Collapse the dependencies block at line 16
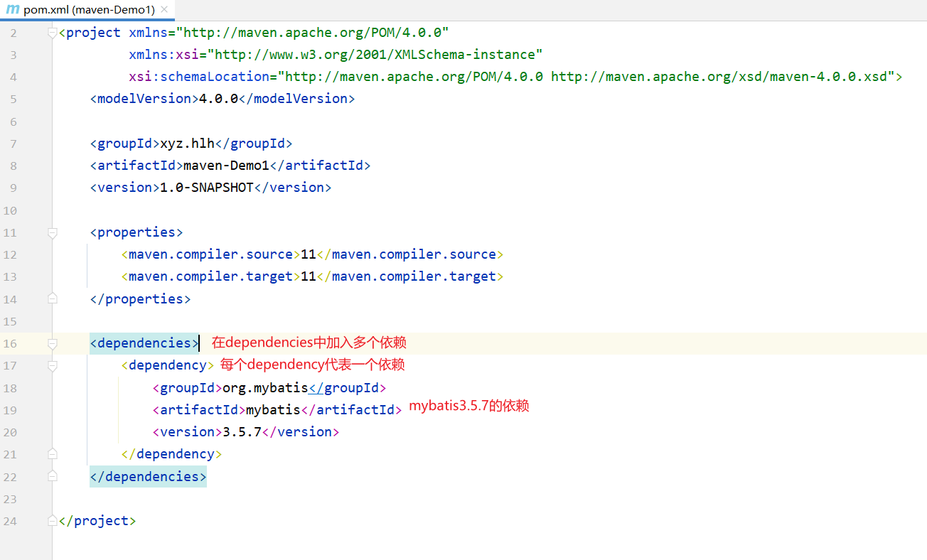Image resolution: width=927 pixels, height=560 pixels. (x=52, y=343)
